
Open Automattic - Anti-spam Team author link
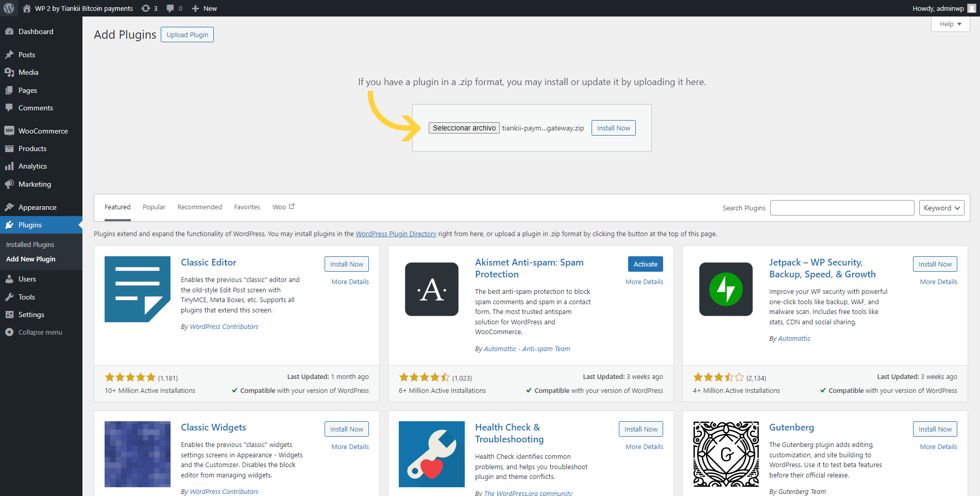point(527,349)
